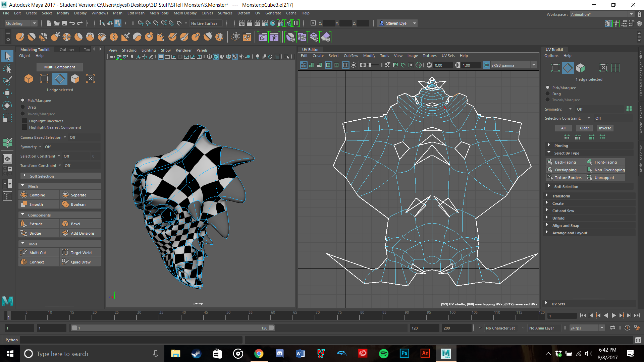Select Drag radio in Modeling Toolkit
This screenshot has width=644, height=362.
click(23, 107)
